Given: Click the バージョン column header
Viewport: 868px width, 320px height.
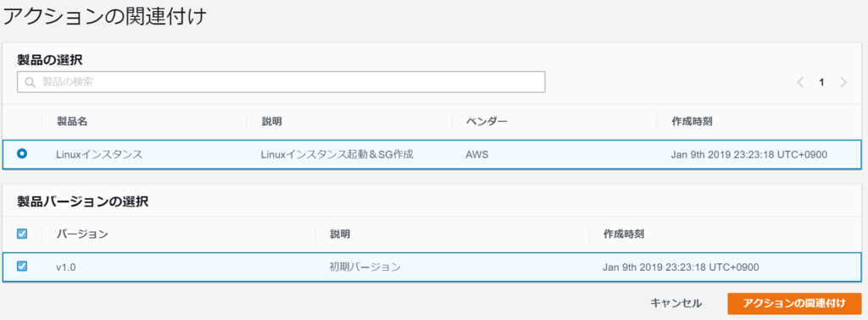Looking at the screenshot, I should coord(82,234).
